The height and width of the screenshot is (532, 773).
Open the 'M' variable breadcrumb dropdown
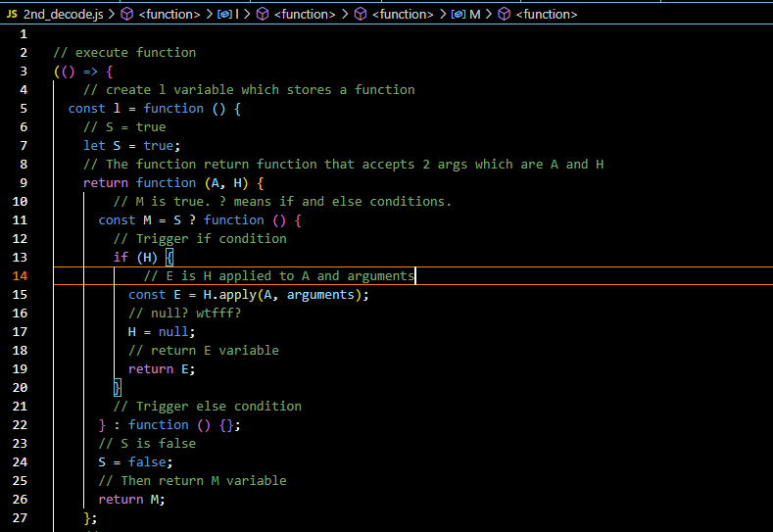click(474, 14)
